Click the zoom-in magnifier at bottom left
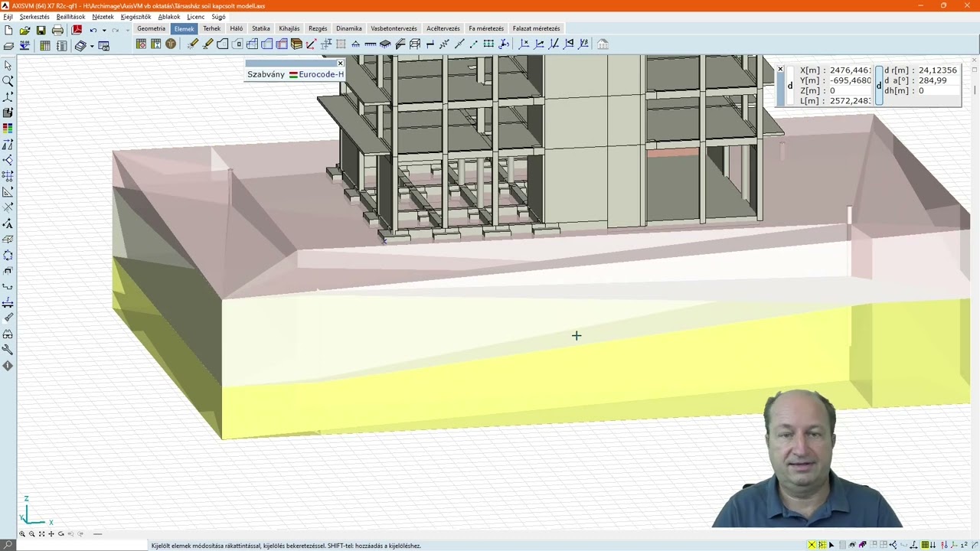Screen dimensions: 980x551 tap(22, 534)
